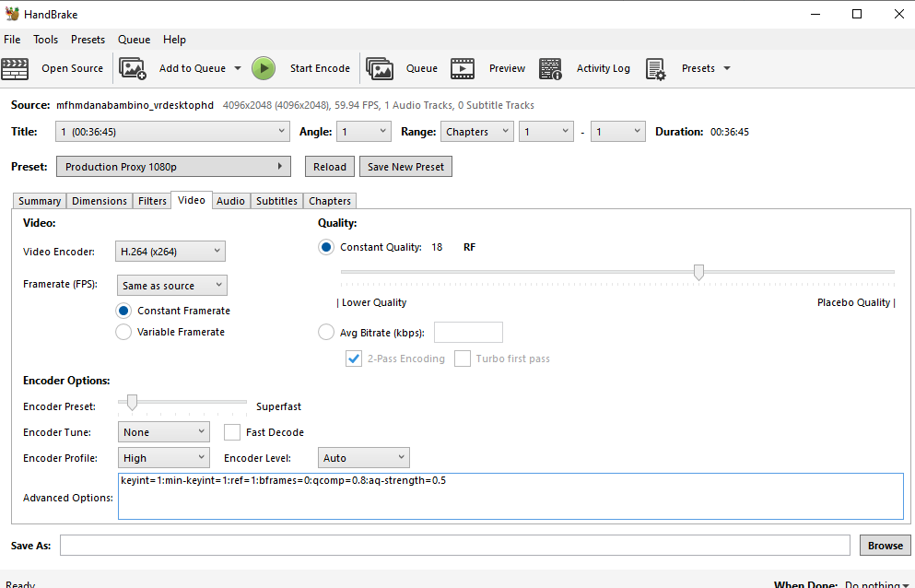Click the Avg Bitrate input field

[x=469, y=332]
